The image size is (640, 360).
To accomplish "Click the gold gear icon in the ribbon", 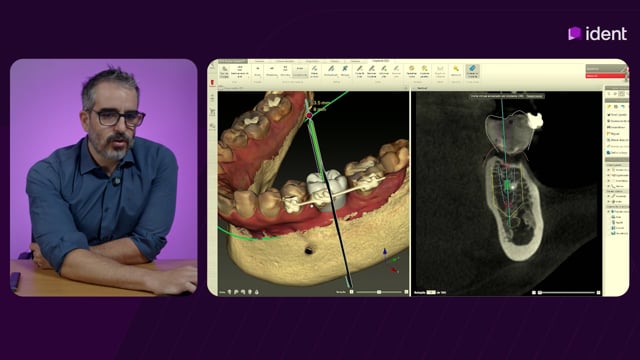I will [411, 68].
